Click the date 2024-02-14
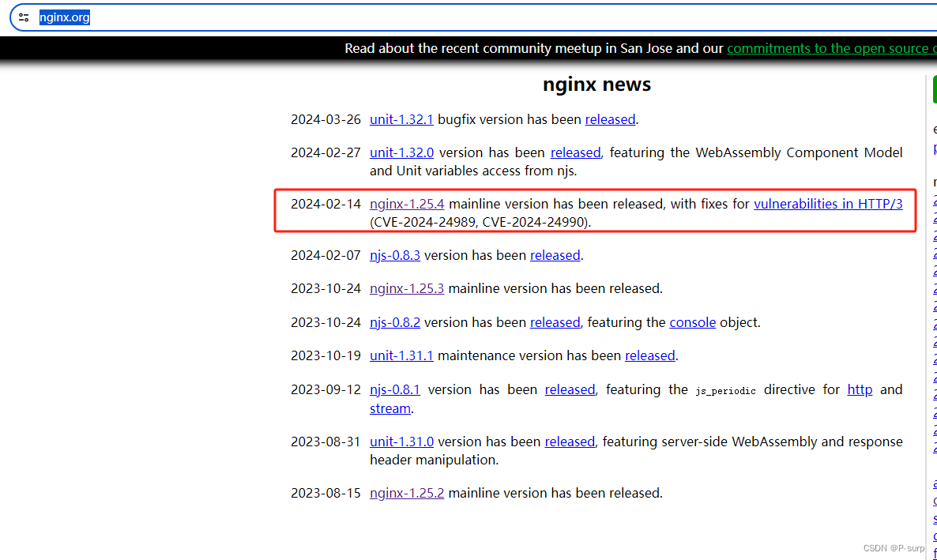The height and width of the screenshot is (560, 937). [326, 205]
